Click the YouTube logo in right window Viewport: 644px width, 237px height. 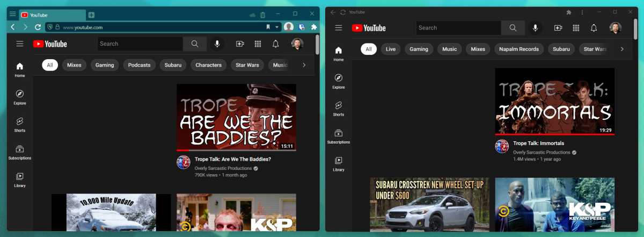pyautogui.click(x=369, y=27)
